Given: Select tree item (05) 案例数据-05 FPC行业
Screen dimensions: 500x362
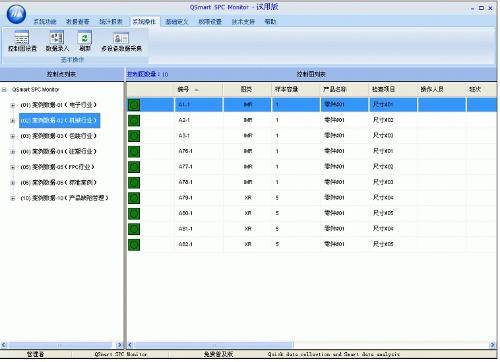Looking at the screenshot, I should click(57, 167).
